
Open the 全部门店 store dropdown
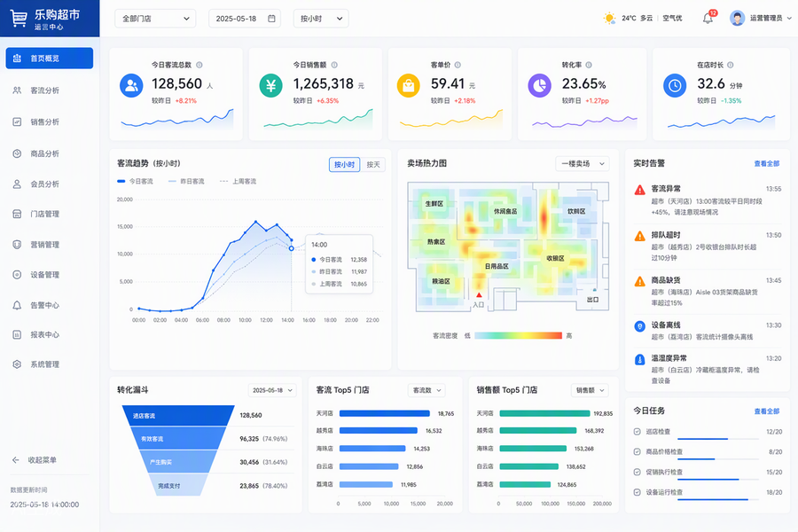(x=155, y=19)
